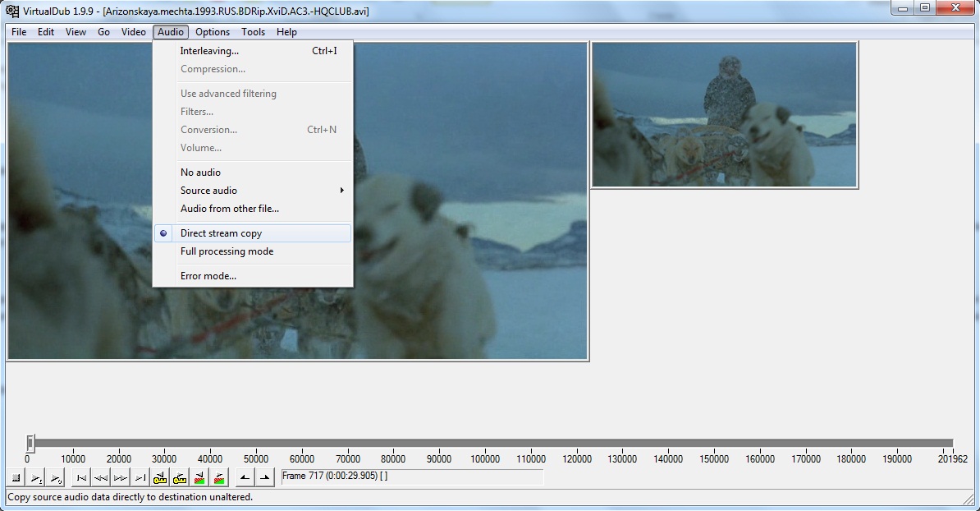This screenshot has height=511, width=980.
Task: Click the output video preview pane
Action: coord(725,115)
